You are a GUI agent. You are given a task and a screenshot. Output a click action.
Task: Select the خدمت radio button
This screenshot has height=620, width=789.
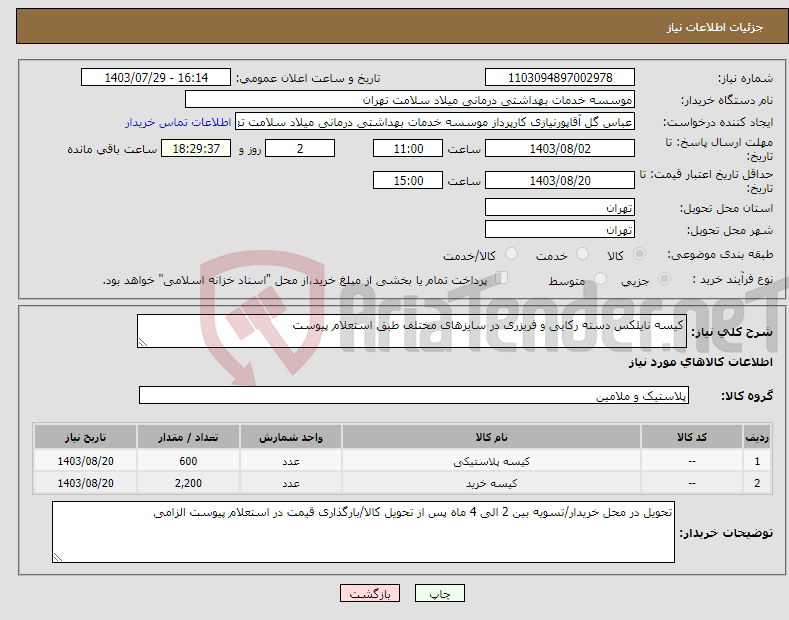tap(582, 254)
